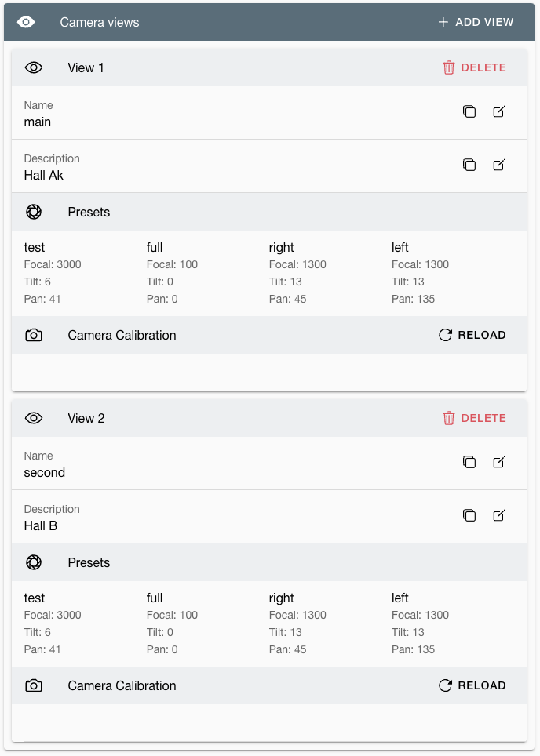Edit the View 2 name field
This screenshot has height=756, width=540.
(x=499, y=462)
